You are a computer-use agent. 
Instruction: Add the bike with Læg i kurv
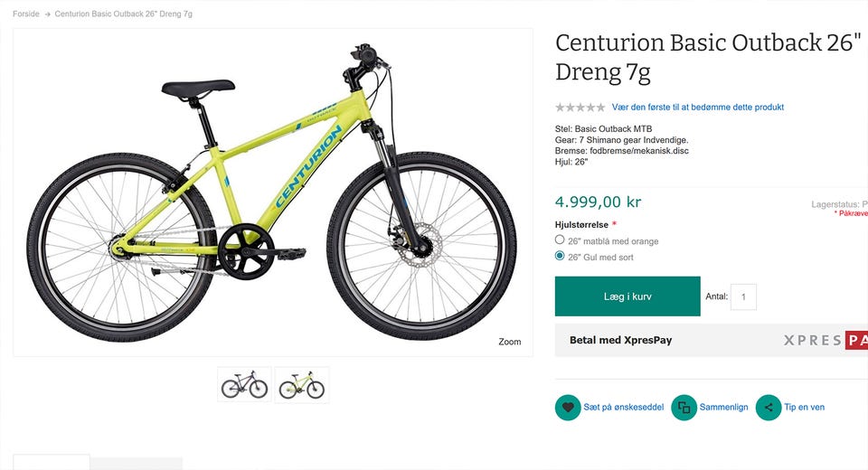tap(627, 296)
